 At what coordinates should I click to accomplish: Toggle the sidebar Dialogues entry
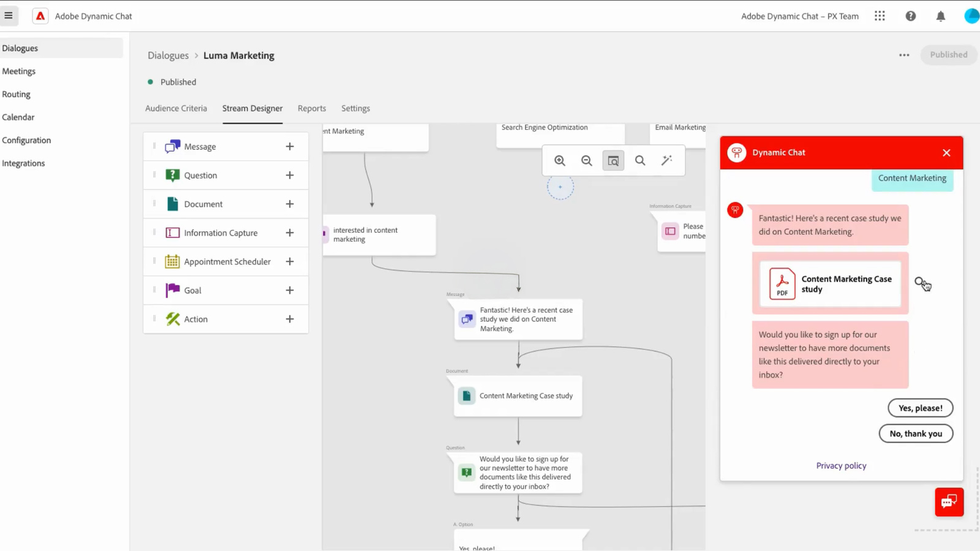coord(20,48)
